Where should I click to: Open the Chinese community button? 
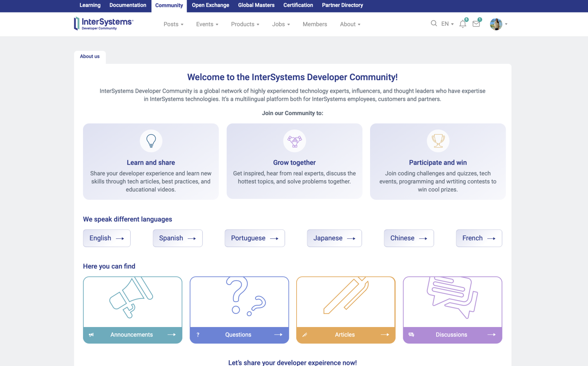[x=409, y=238]
